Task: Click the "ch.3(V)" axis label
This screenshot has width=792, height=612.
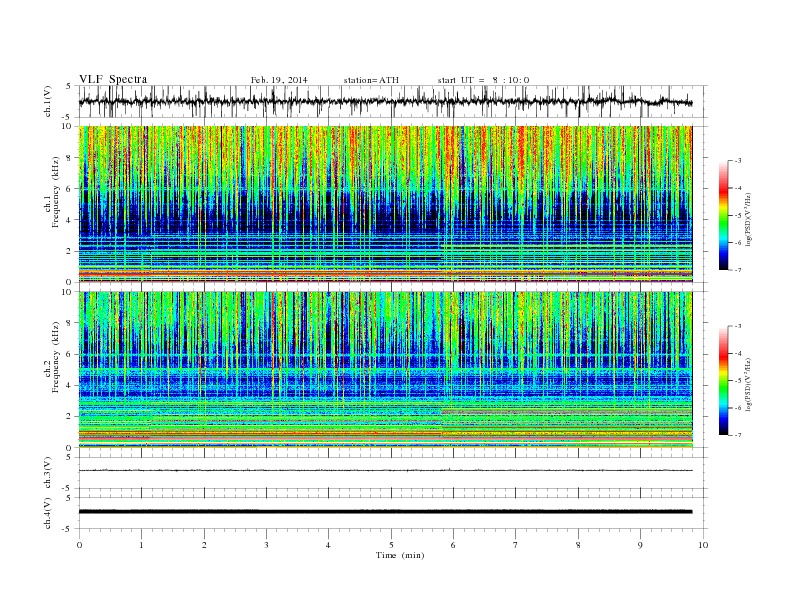Action: tap(47, 473)
